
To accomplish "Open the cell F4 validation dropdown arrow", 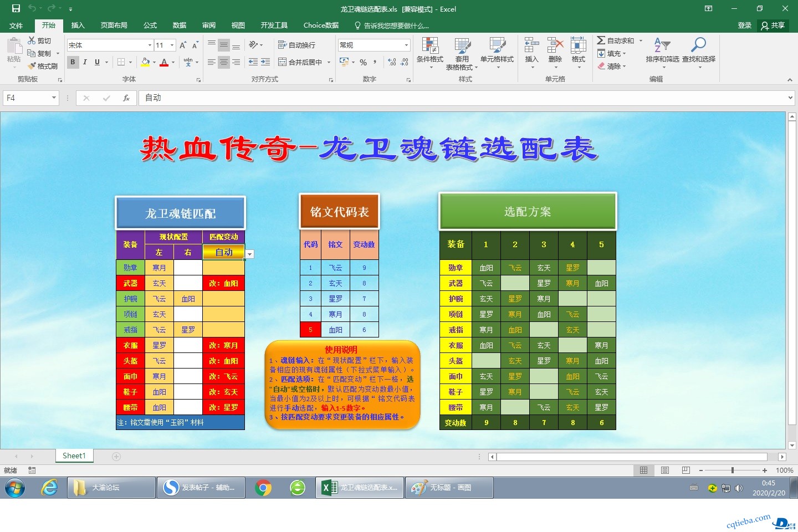I will [x=250, y=254].
